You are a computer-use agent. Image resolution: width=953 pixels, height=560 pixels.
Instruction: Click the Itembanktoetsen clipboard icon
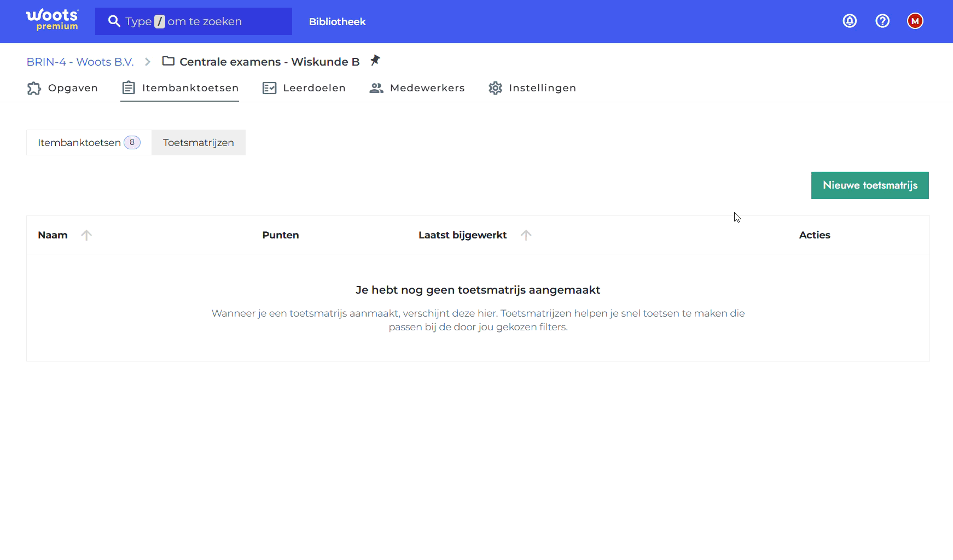tap(129, 87)
